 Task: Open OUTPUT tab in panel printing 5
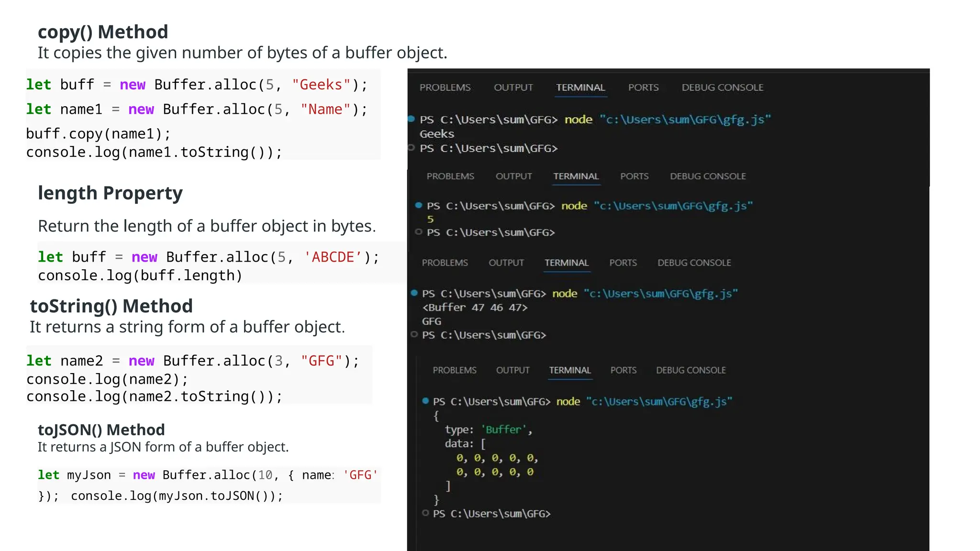514,176
